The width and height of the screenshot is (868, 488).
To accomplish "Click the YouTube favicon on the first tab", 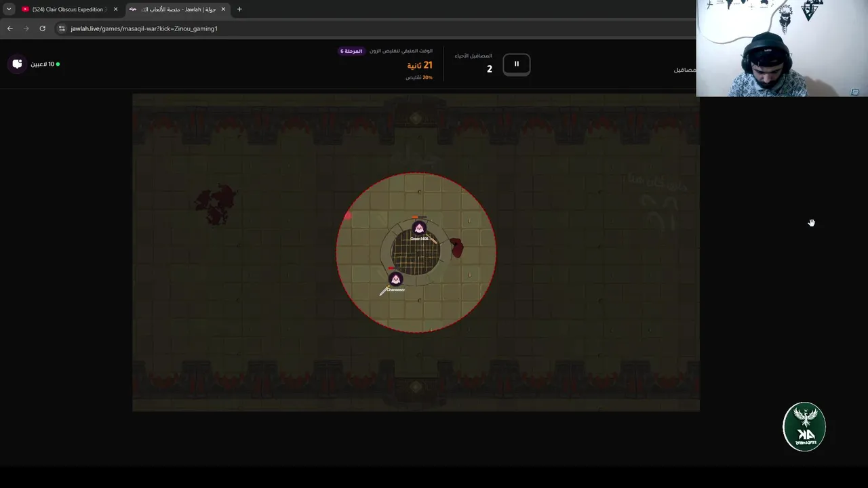I will [x=26, y=9].
